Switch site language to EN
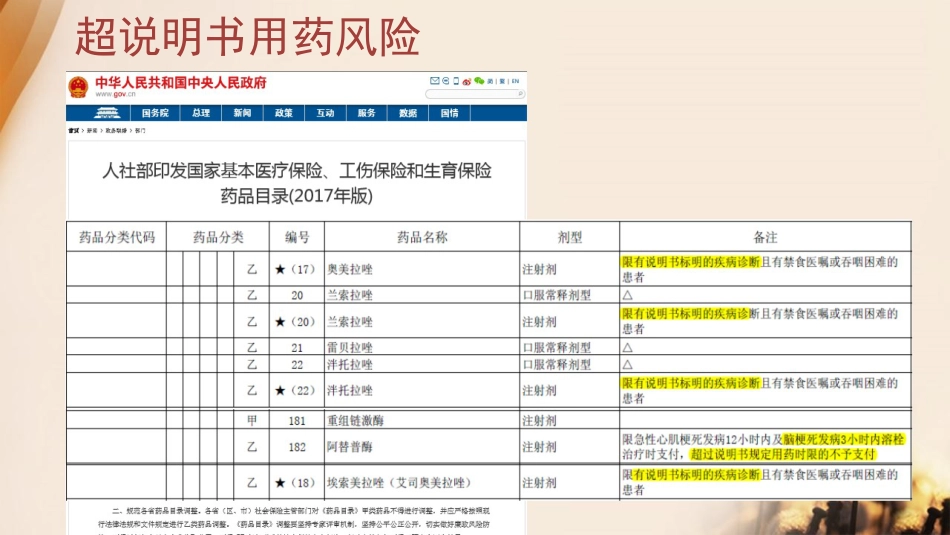 pos(516,81)
